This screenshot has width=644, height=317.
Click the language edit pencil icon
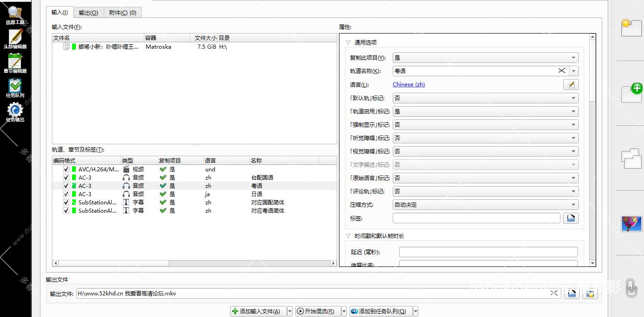(571, 85)
